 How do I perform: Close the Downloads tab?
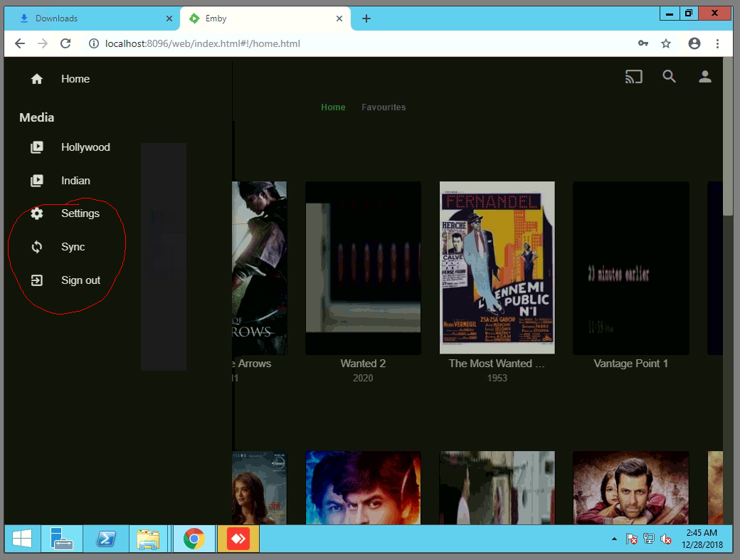[169, 19]
